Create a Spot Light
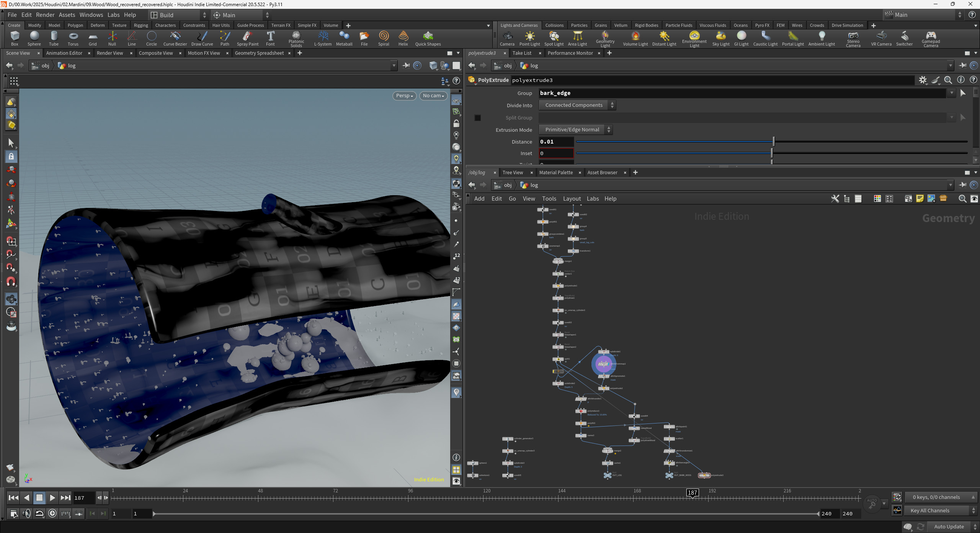The height and width of the screenshot is (533, 980). coord(554,39)
